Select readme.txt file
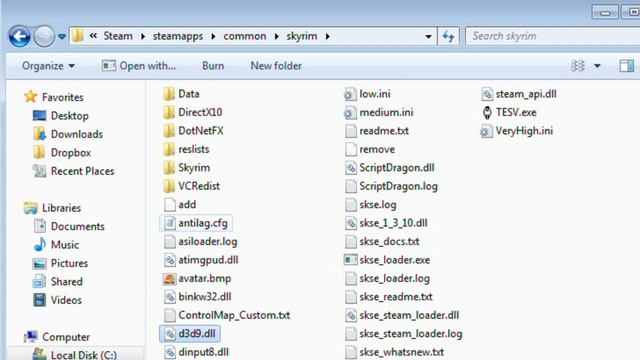 [x=377, y=131]
